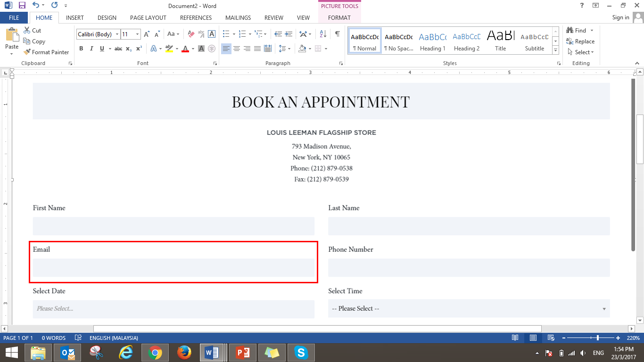Click the Clear All Formatting icon
This screenshot has width=644, height=362.
pyautogui.click(x=191, y=34)
